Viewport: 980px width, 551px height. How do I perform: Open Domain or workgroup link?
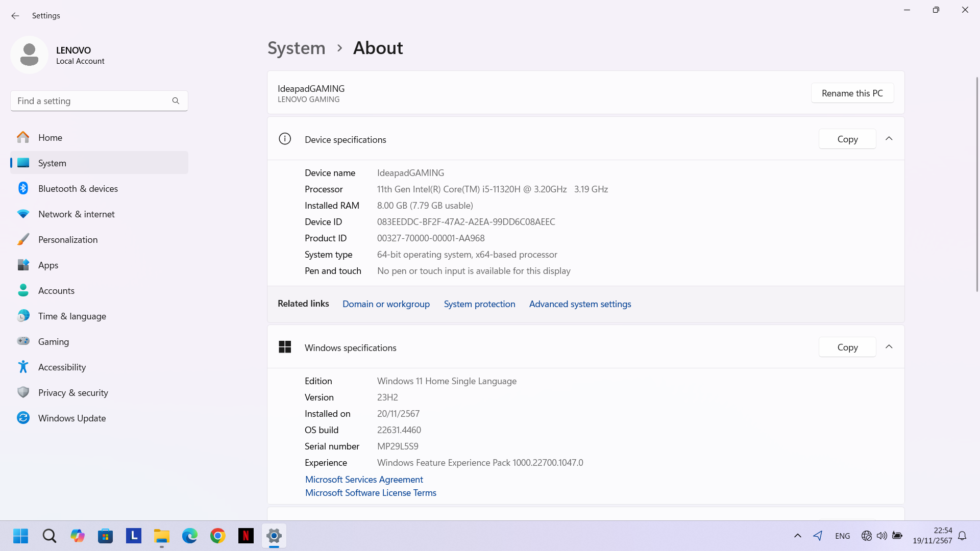[x=386, y=304]
